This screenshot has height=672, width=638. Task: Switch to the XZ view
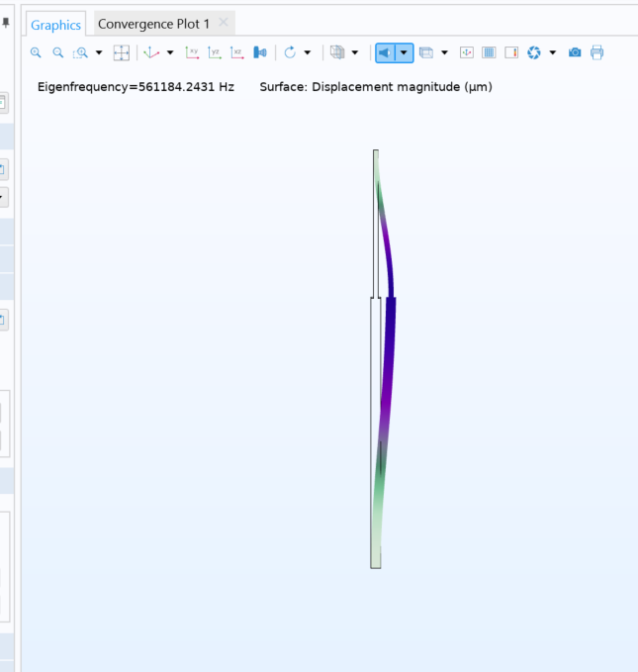pyautogui.click(x=236, y=52)
